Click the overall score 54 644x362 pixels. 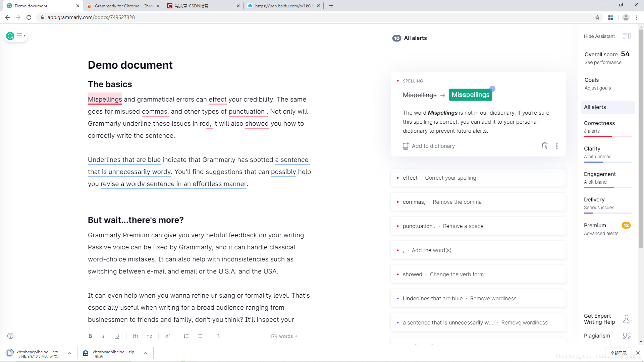tap(625, 54)
